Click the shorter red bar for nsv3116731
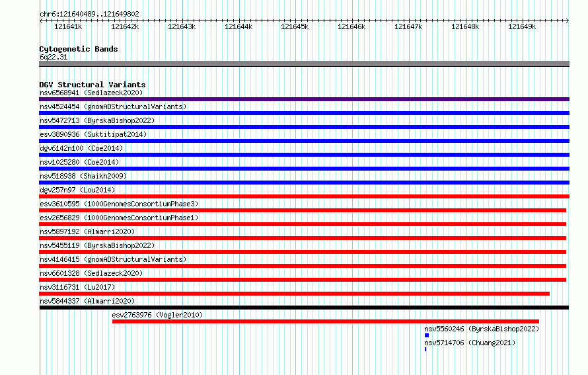 pos(295,294)
